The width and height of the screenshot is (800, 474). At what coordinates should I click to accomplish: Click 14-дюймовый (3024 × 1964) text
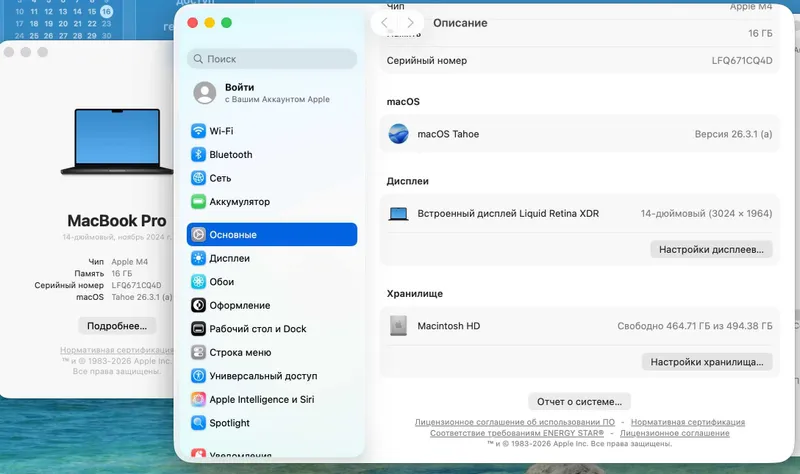pos(706,213)
